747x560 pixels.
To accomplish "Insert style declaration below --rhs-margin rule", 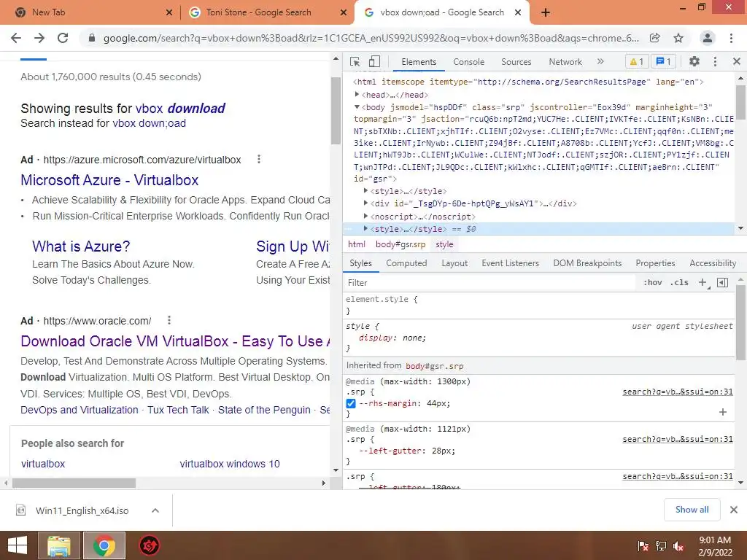I will (x=723, y=412).
